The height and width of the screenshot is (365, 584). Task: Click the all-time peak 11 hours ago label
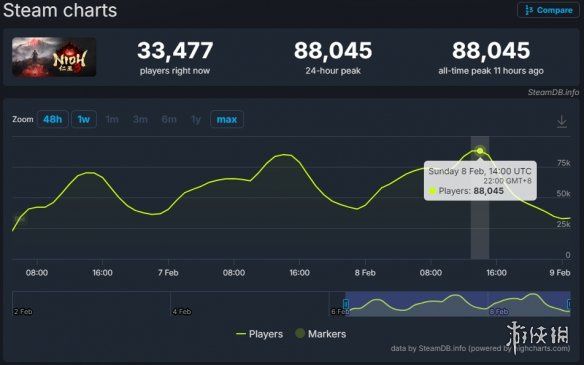491,71
